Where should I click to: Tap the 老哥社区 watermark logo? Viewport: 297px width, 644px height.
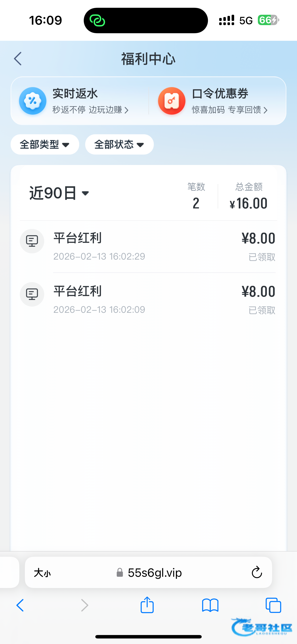point(262,627)
